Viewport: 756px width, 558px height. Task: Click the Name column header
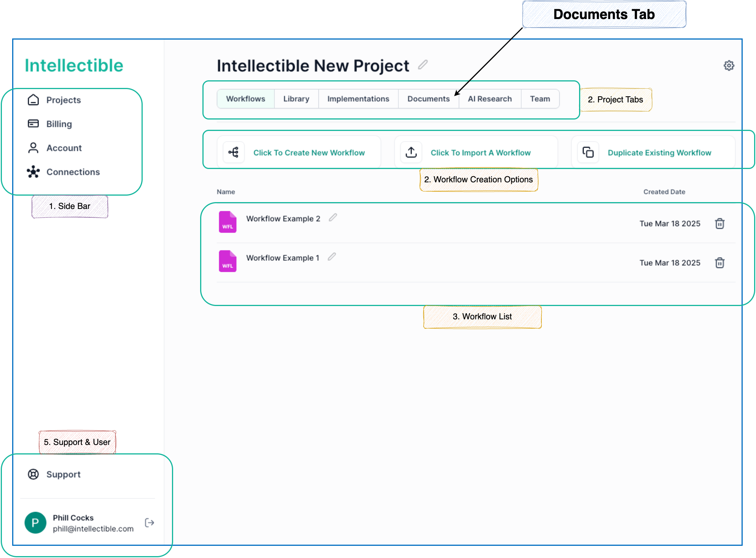pos(226,192)
